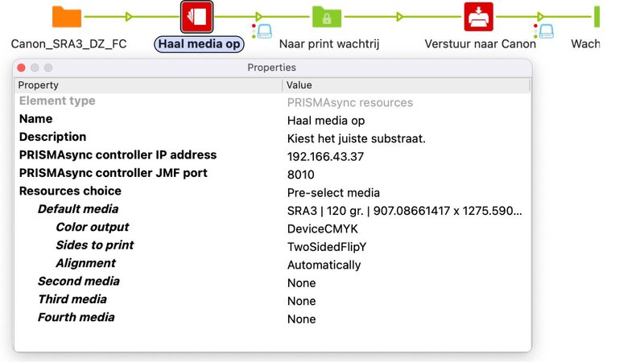
Task: Close the Properties window with red button
Action: (22, 68)
